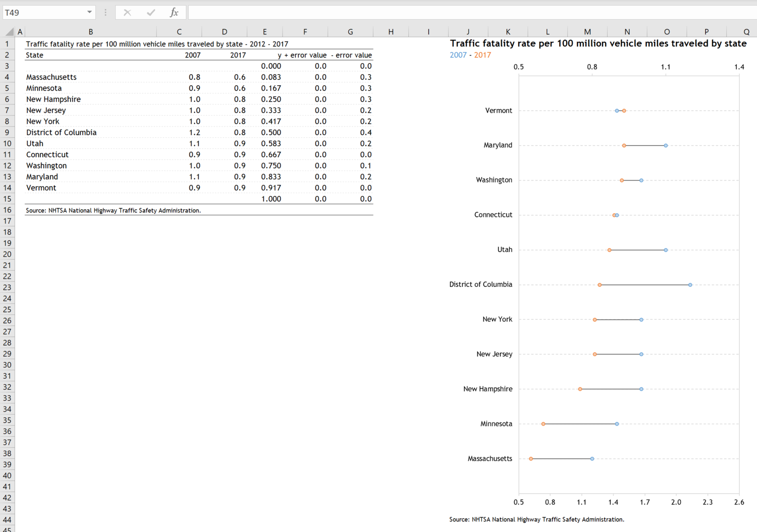757x532 pixels.
Task: Click the cell containing Massachusetts
Action: click(x=51, y=77)
